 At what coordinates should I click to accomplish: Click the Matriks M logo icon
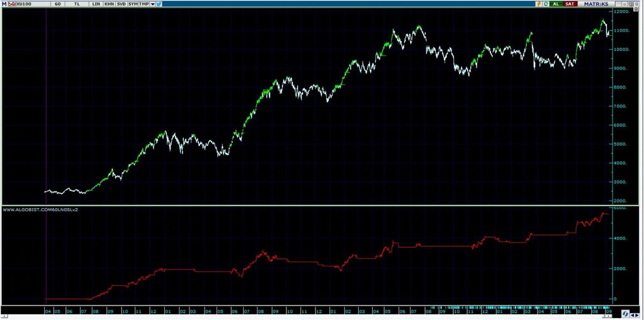[4, 4]
